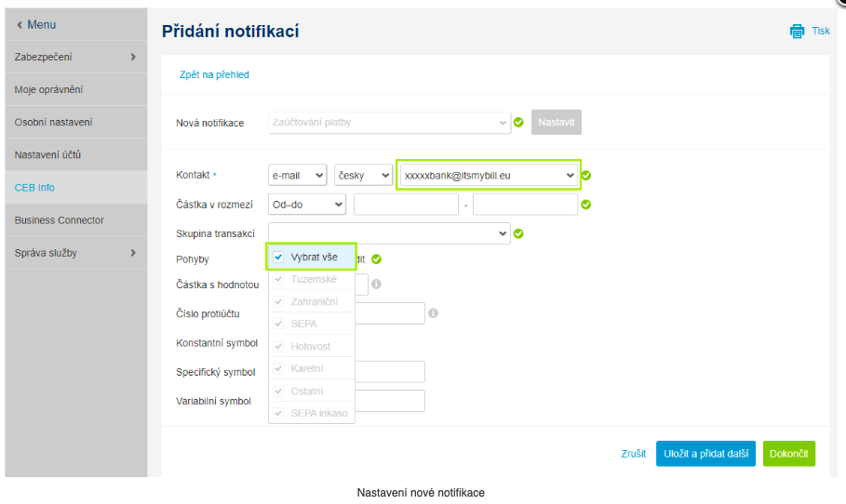Click the Variabilní symbol input field

point(389,401)
